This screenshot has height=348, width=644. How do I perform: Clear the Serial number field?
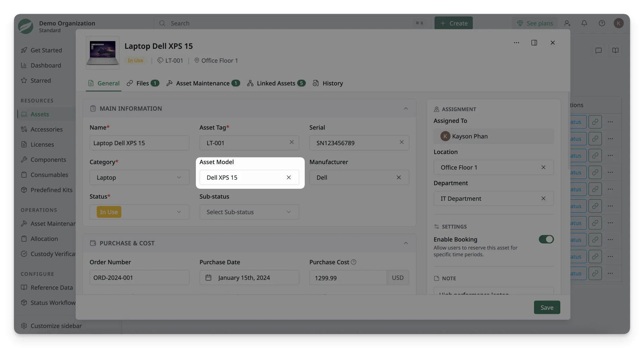pyautogui.click(x=401, y=142)
